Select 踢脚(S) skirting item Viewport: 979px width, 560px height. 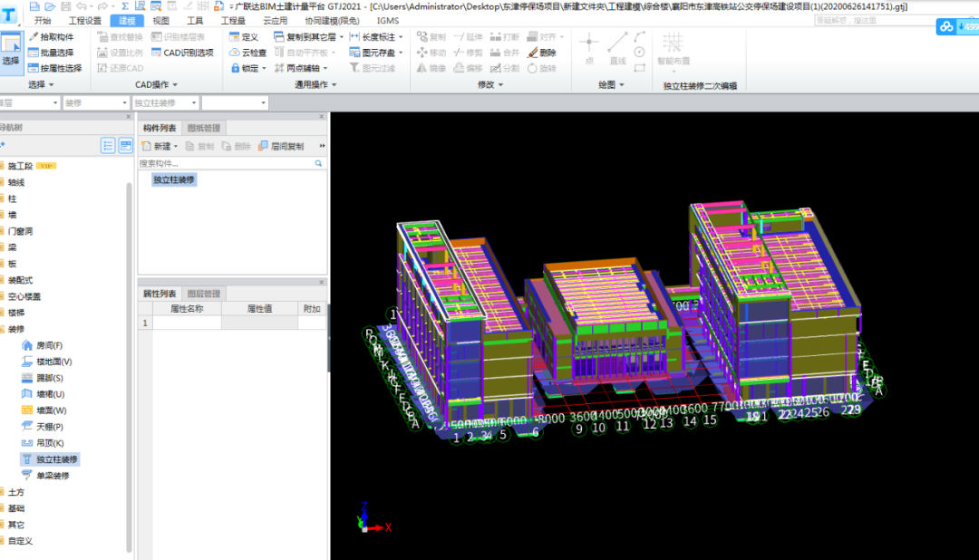click(43, 378)
